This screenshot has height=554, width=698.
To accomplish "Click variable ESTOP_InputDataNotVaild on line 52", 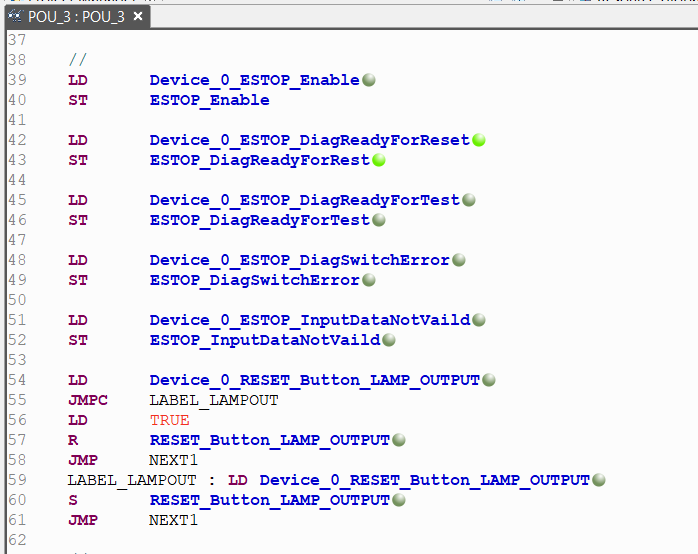I will click(x=265, y=340).
